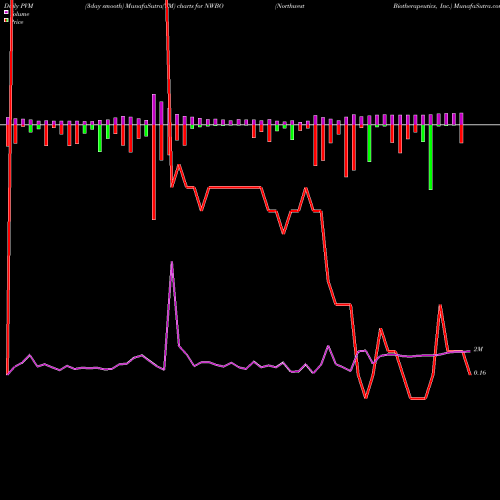Click the red-green Price legend swatch
The width and height of the screenshot is (500, 500).
pyautogui.click(x=6, y=20)
